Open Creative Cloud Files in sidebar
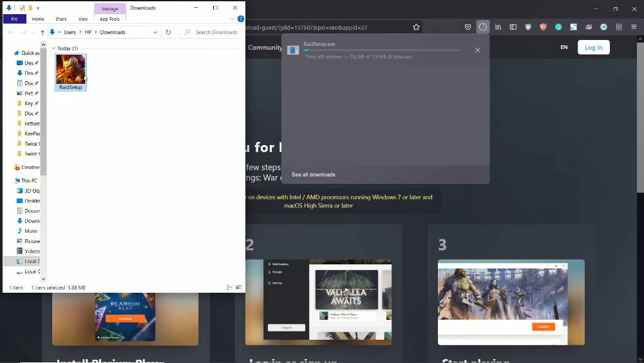The image size is (644, 363). tap(26, 168)
